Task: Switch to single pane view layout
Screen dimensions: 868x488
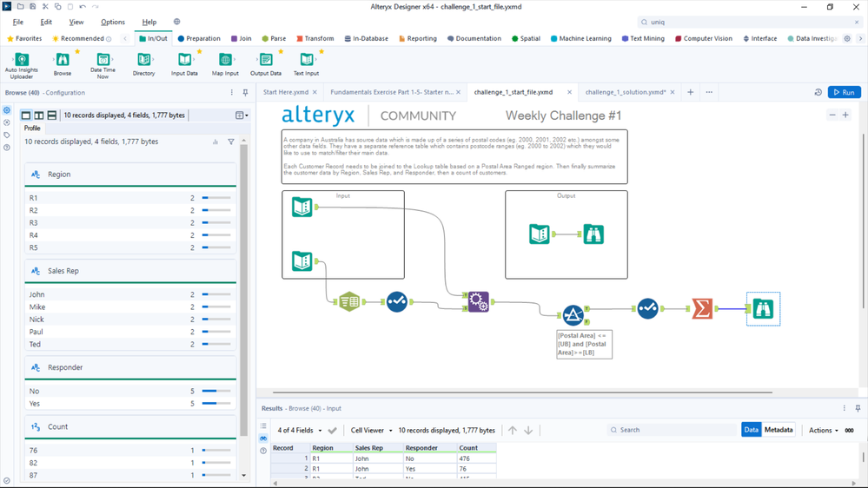Action: click(x=26, y=115)
